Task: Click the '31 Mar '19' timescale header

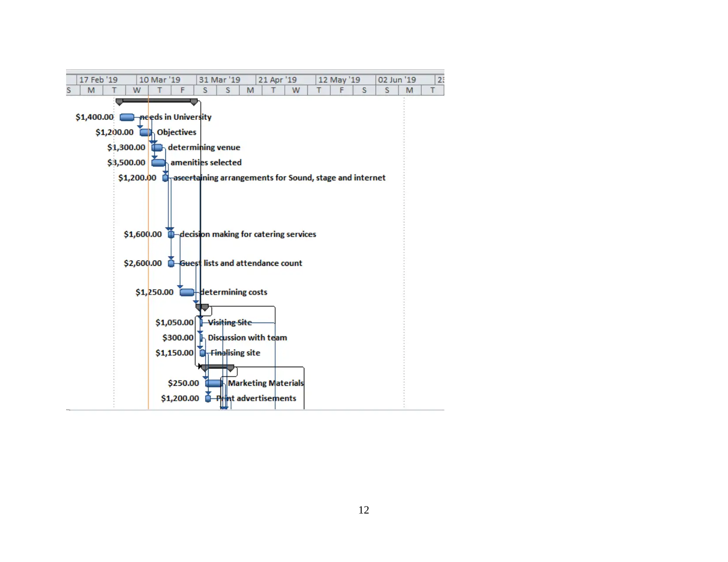Action: coord(226,80)
